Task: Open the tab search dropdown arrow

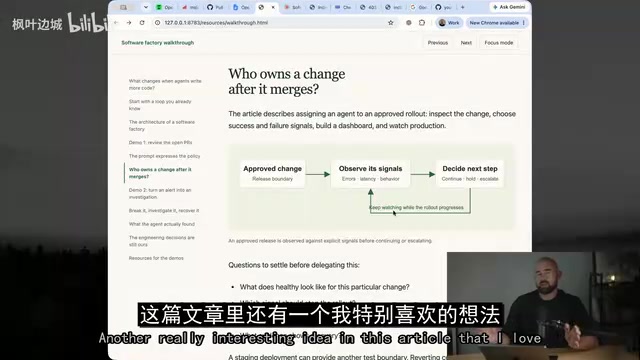Action: (x=146, y=7)
